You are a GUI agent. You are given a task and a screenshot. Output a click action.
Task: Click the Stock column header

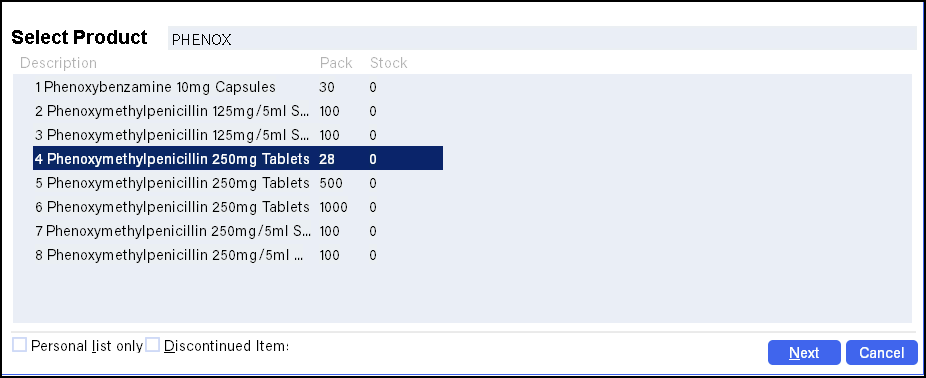(x=389, y=63)
